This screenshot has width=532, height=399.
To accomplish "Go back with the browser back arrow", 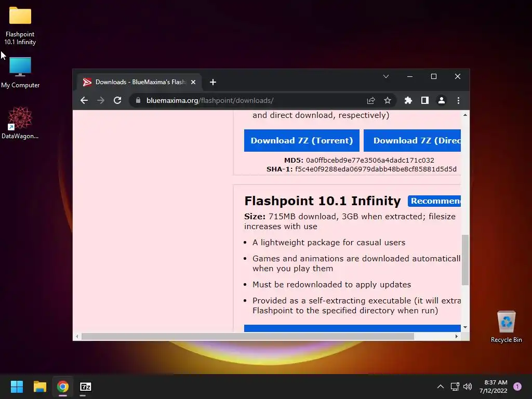I will (x=84, y=100).
